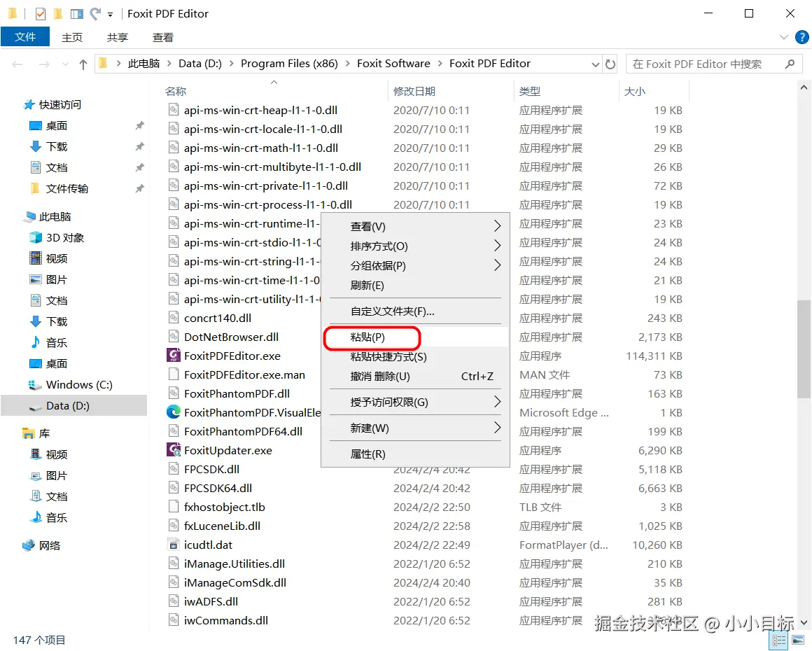Screen dimensions: 812x651
Task: Switch to large icons view in status bar
Action: tap(798, 640)
